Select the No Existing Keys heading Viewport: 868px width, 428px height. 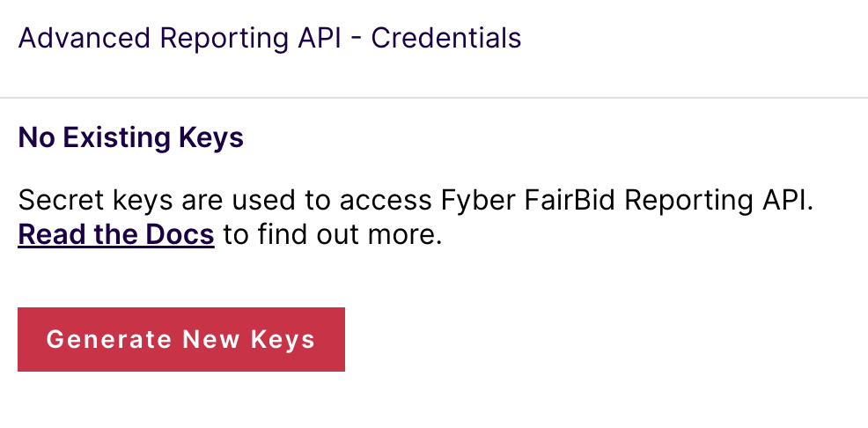pyautogui.click(x=130, y=137)
